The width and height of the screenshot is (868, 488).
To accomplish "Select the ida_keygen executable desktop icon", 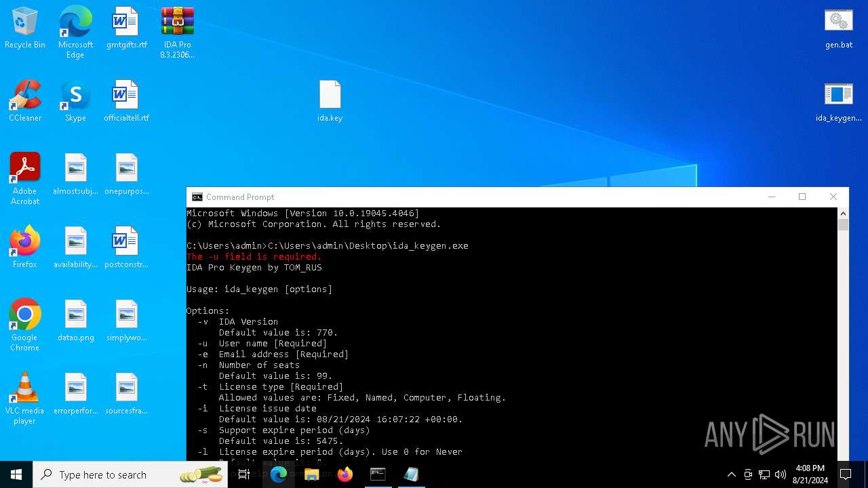I will (839, 102).
